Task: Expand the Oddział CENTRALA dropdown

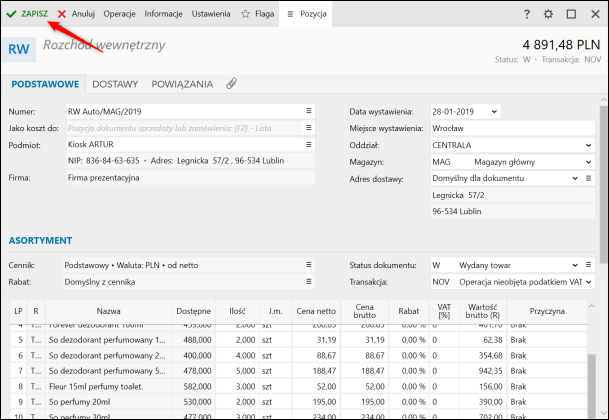Action: pyautogui.click(x=588, y=144)
